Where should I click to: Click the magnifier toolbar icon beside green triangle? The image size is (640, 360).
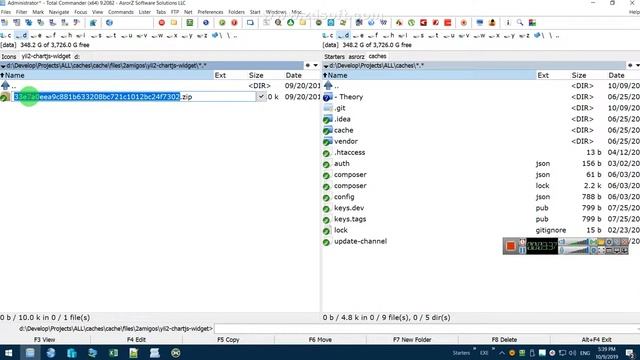278,23
